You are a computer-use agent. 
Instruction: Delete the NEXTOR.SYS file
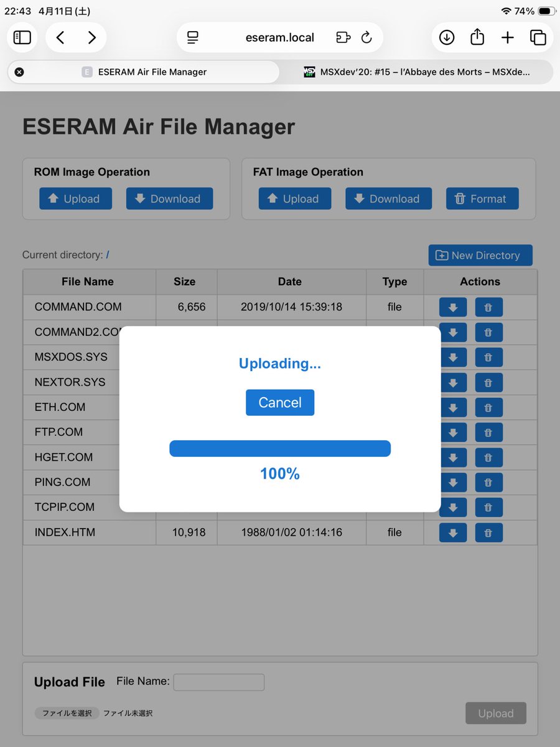489,382
